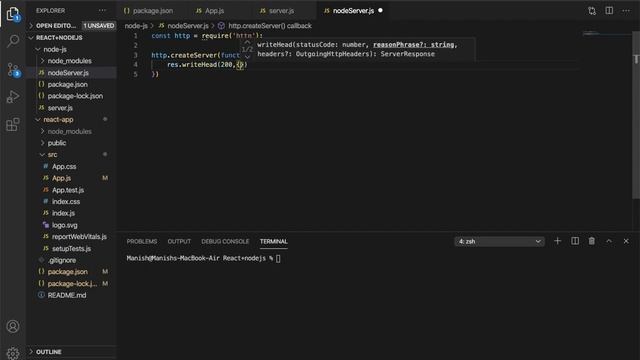Split the terminal panel
The height and width of the screenshot is (360, 640).
coord(575,241)
